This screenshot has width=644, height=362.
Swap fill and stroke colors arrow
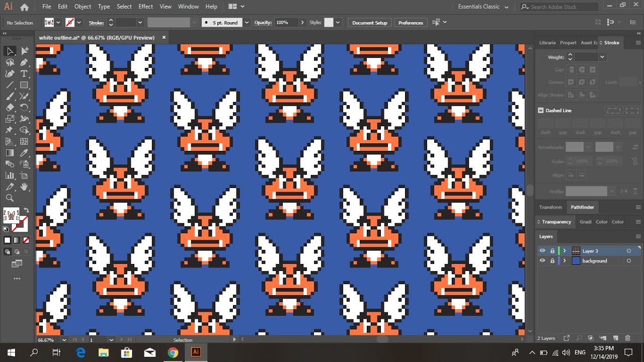pos(26,210)
